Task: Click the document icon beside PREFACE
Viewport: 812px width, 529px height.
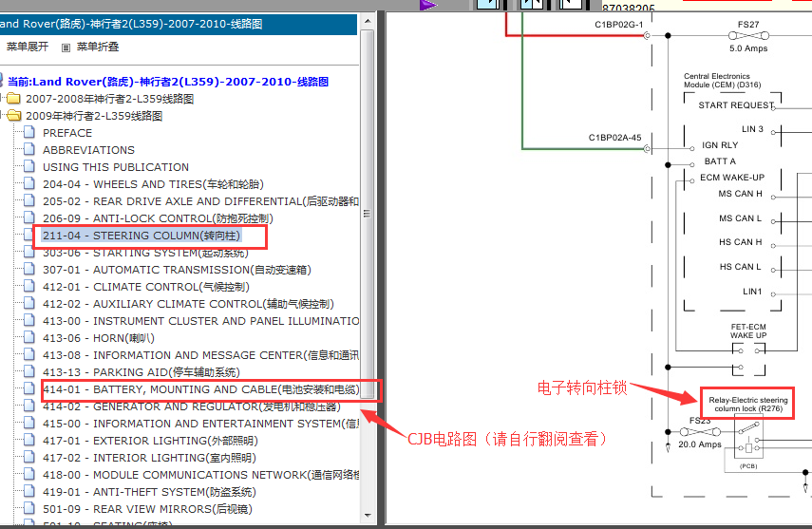Action: 29,133
